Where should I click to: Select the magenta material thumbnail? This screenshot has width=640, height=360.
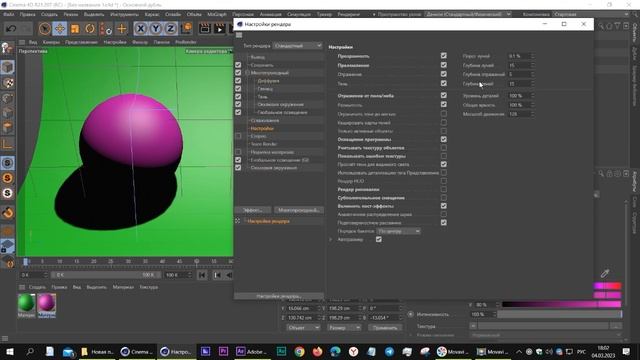point(47,303)
